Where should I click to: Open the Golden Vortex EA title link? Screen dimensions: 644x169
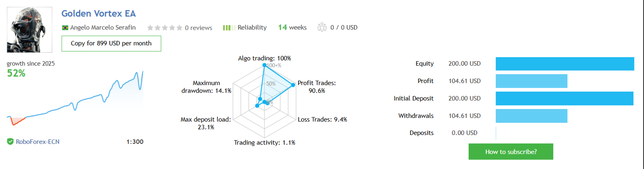[x=98, y=13]
